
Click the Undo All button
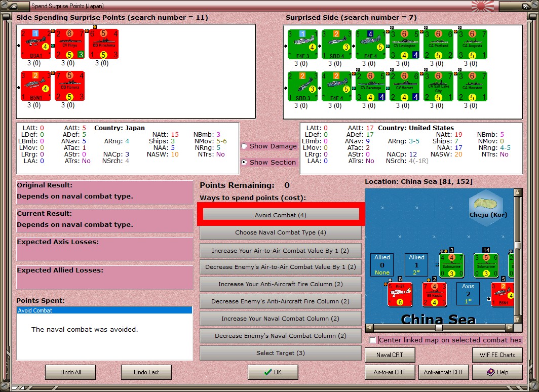pos(70,372)
